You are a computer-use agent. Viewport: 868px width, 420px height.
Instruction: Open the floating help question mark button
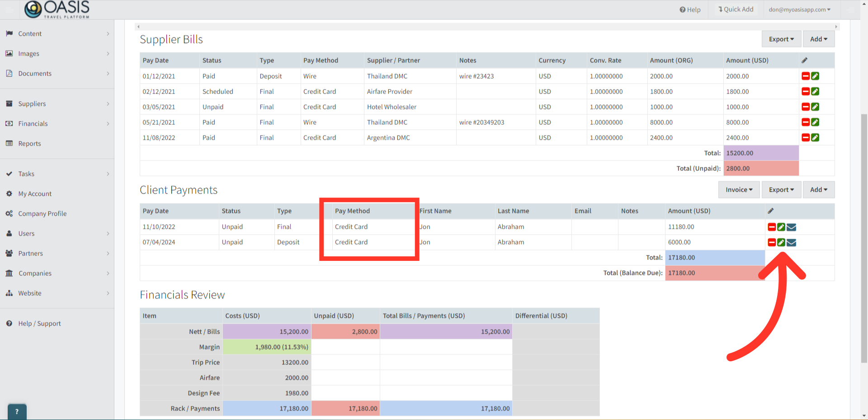(x=17, y=411)
